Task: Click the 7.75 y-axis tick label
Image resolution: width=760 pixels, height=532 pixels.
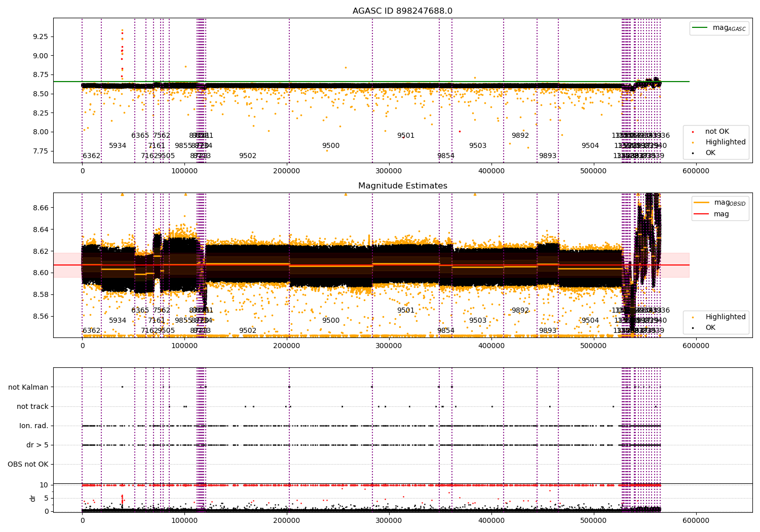Action: click(x=40, y=151)
